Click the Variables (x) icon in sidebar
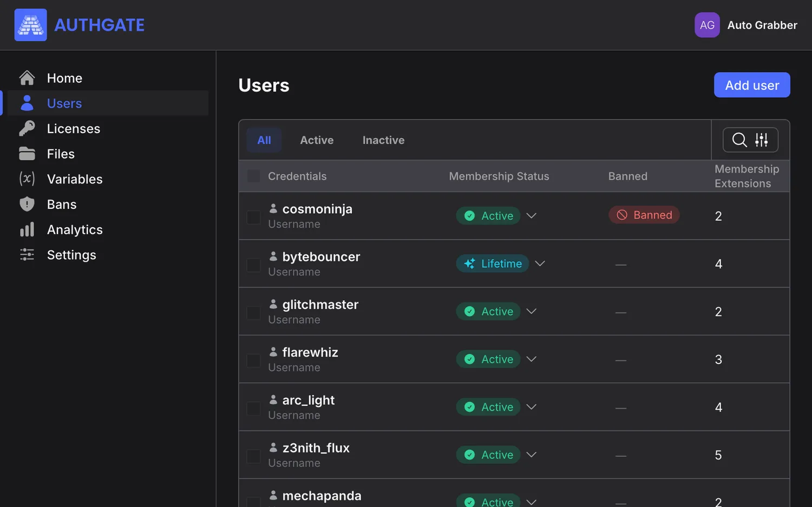This screenshot has height=507, width=812. tap(27, 179)
